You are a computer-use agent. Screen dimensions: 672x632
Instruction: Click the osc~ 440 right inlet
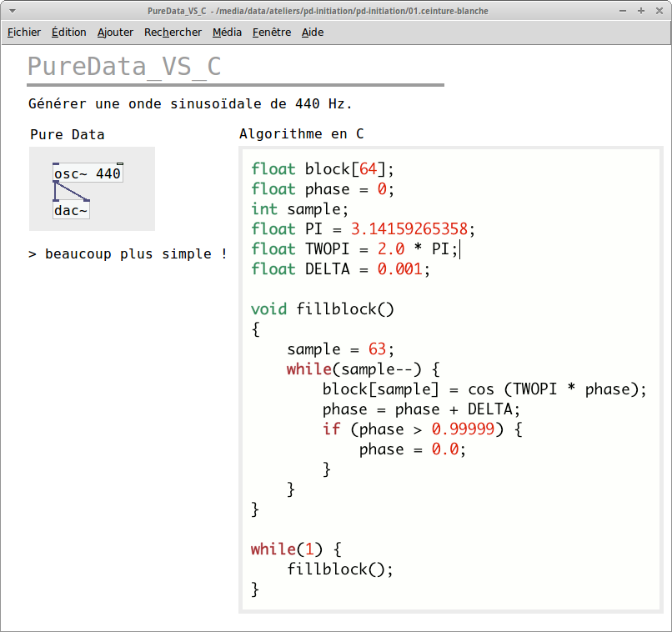pos(120,164)
